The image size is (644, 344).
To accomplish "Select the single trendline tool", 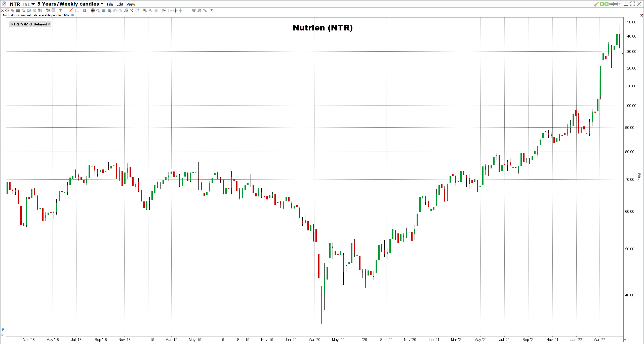I will click(132, 11).
